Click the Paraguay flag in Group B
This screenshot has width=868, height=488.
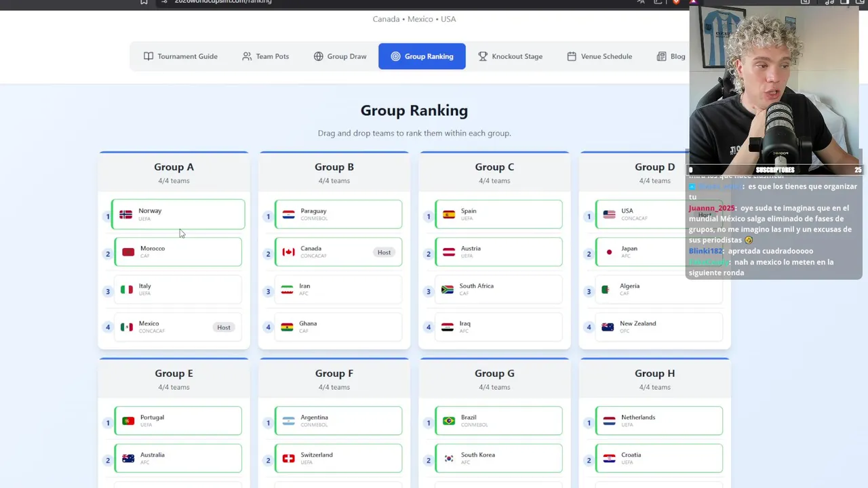coord(288,214)
